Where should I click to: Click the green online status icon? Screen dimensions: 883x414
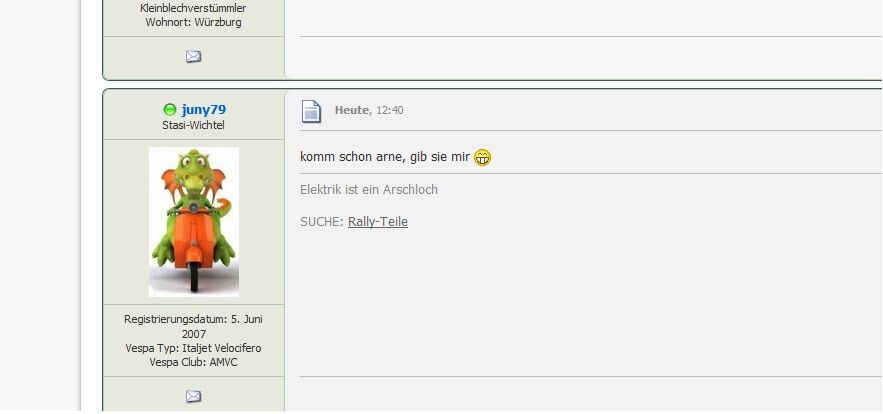click(170, 109)
